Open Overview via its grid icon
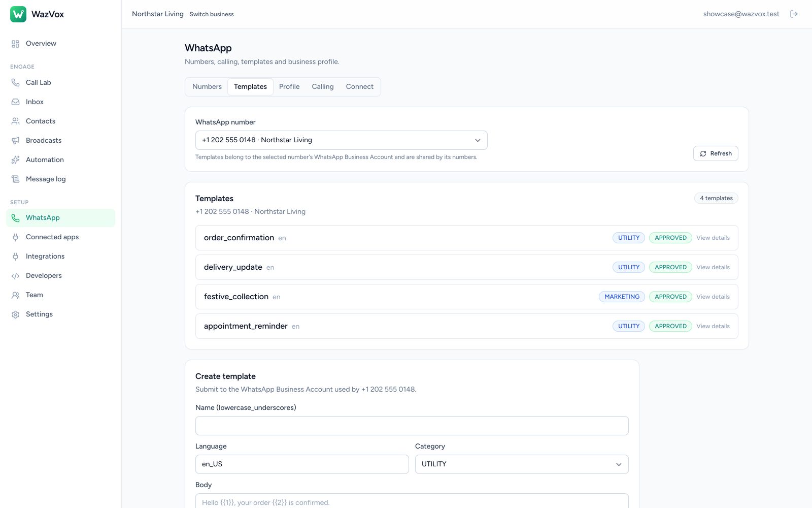Image resolution: width=812 pixels, height=508 pixels. 16,44
